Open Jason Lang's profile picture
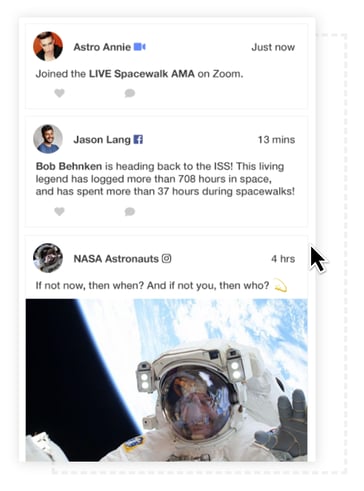 coord(48,139)
